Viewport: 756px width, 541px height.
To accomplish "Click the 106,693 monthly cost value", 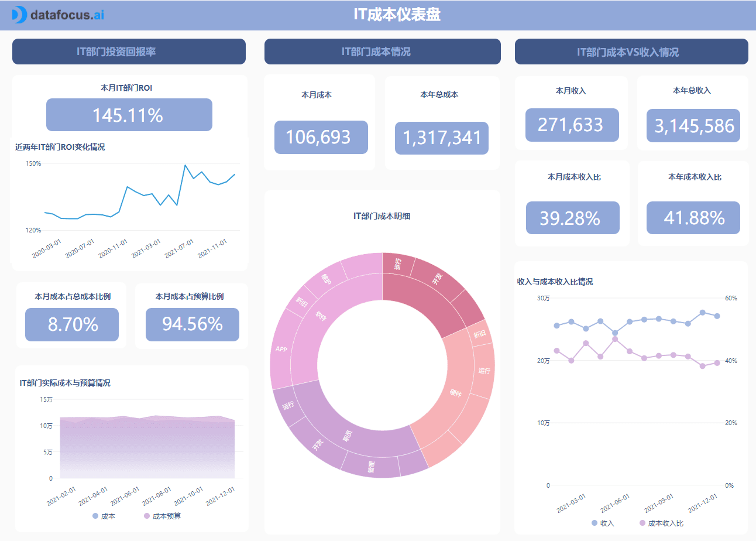I will 321,138.
